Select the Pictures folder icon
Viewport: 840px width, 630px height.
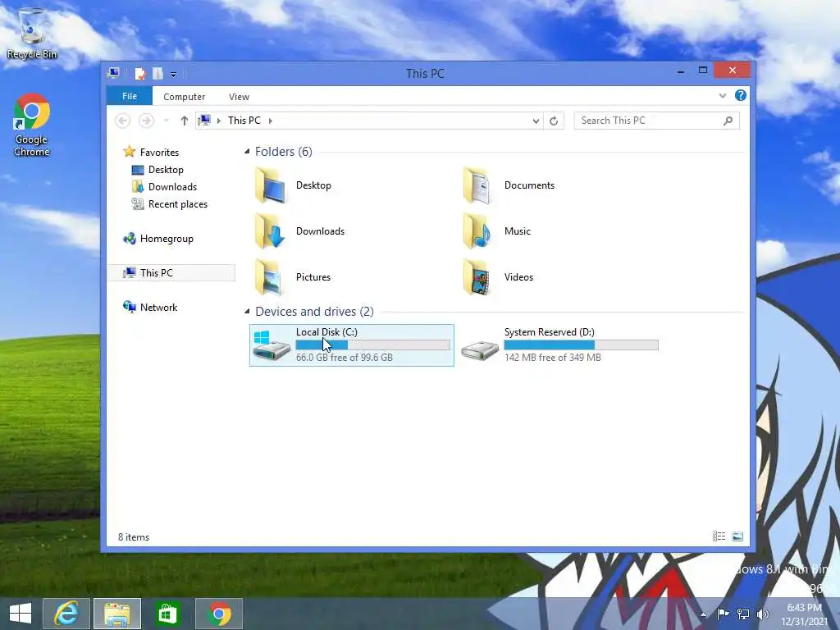(x=270, y=277)
